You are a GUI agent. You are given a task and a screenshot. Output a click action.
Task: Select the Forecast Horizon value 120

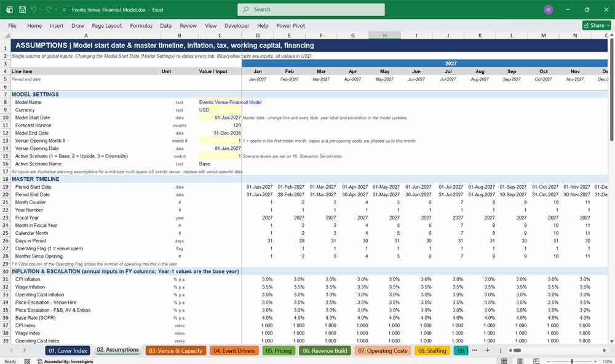click(220, 125)
